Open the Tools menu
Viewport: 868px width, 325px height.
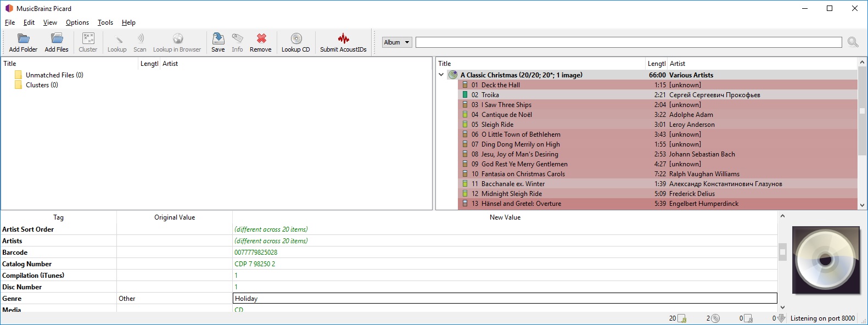pyautogui.click(x=105, y=23)
